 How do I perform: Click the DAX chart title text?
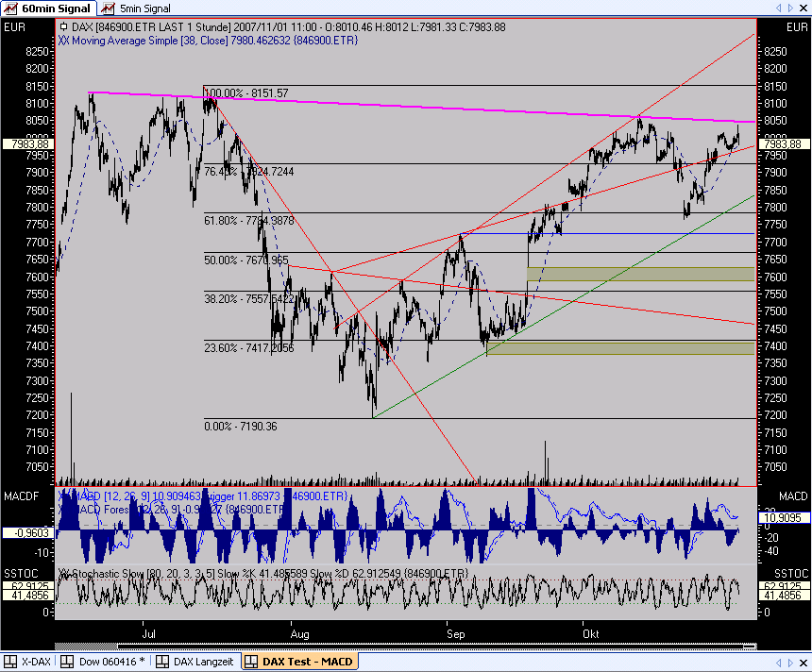tap(288, 27)
